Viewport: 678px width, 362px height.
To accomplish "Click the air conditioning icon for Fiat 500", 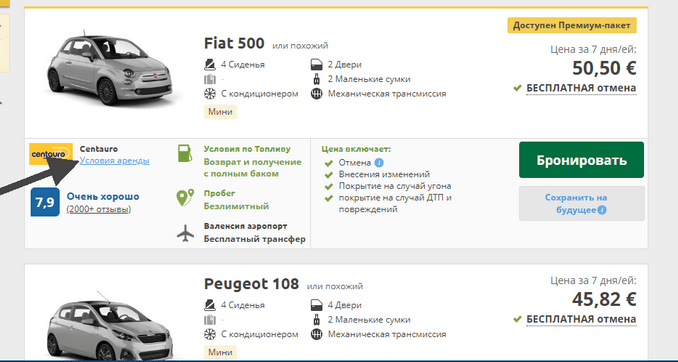I will [x=210, y=93].
